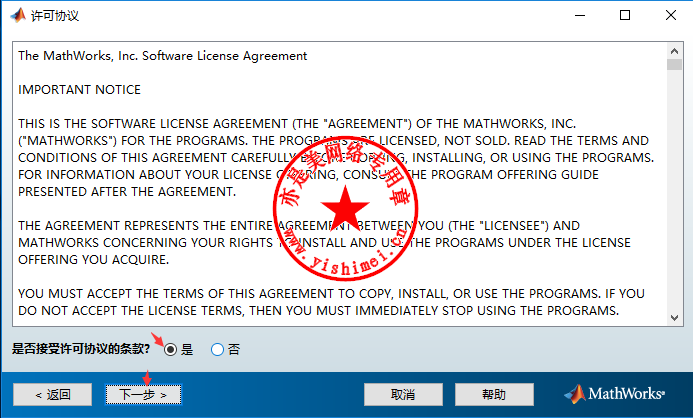
Task: Click the 下一步 > (Next) button
Action: (143, 394)
